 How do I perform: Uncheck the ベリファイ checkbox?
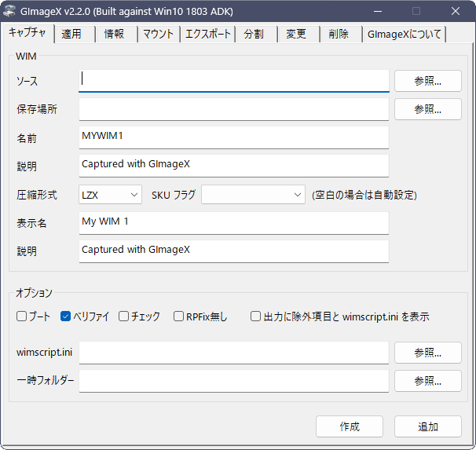[65, 316]
